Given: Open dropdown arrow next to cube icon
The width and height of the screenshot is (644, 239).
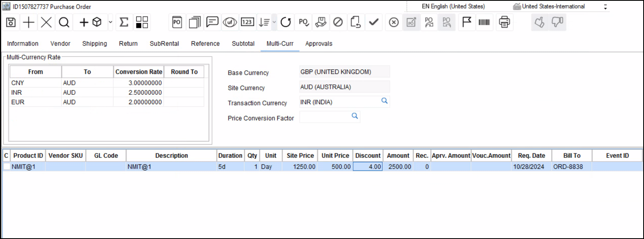Looking at the screenshot, I should click(110, 22).
